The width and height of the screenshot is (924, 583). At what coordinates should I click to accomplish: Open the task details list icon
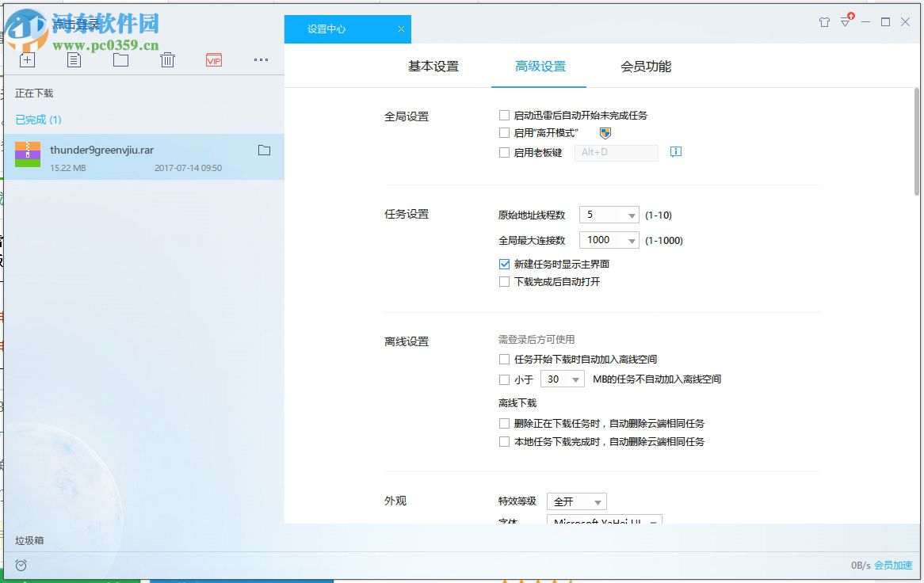(74, 59)
